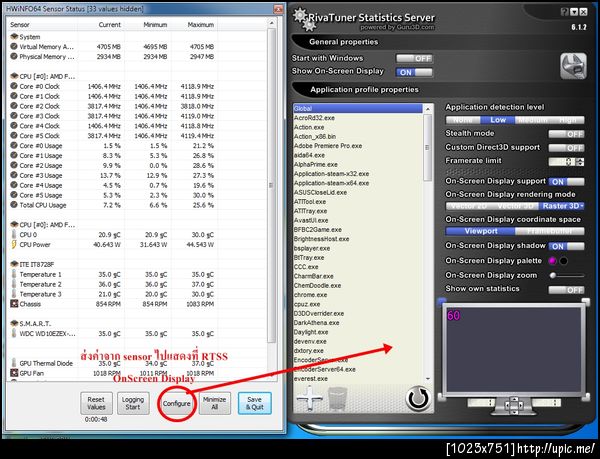Click the Core #0 Clock sensor icon
Viewport: 600px width, 459px height.
(14, 86)
